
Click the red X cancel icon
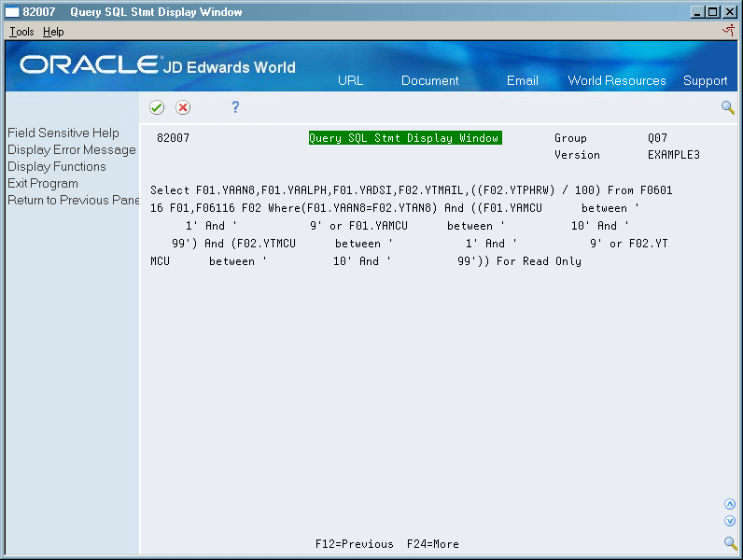183,107
